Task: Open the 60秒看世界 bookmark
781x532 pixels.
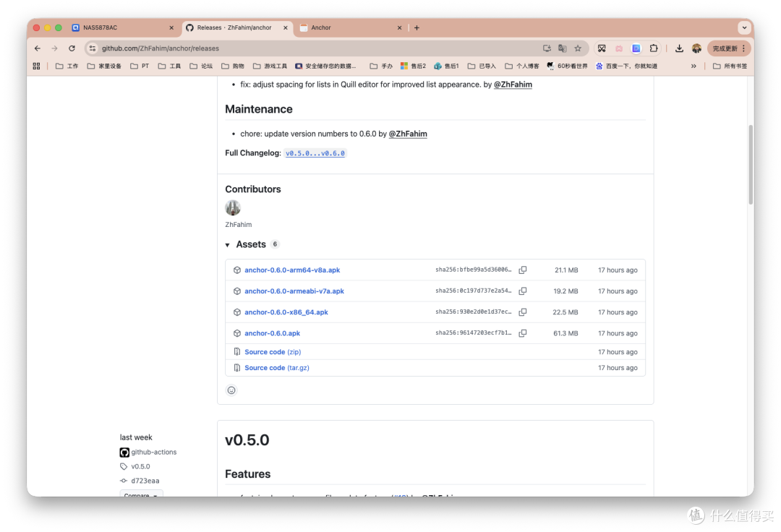Action: 567,66
